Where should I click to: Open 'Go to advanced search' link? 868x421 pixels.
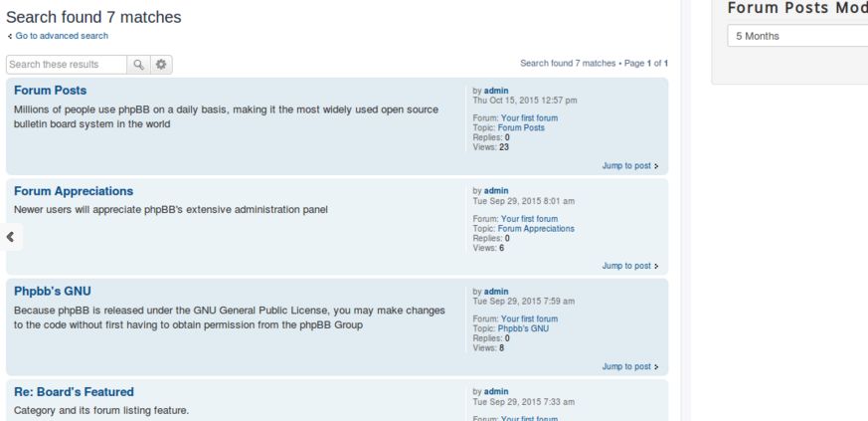pyautogui.click(x=62, y=36)
